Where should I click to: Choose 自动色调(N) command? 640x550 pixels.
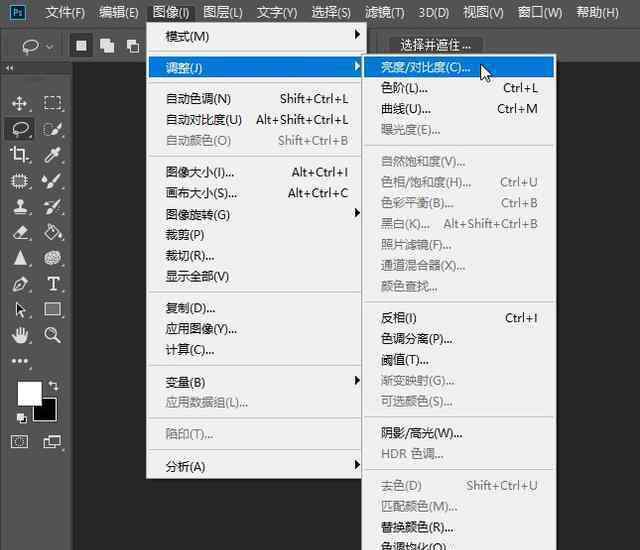256,99
